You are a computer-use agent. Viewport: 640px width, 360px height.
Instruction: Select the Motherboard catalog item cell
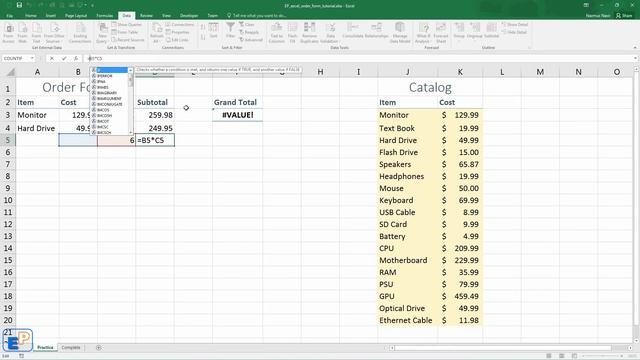(407, 260)
